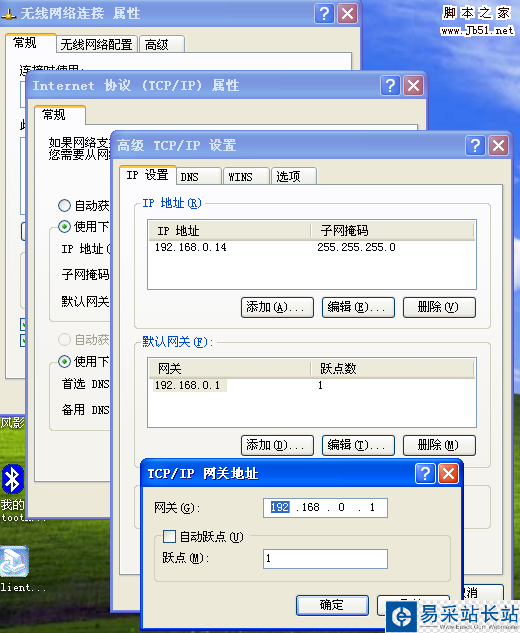Confirm gateway with 确定 button
The image size is (520, 633).
pos(332,605)
